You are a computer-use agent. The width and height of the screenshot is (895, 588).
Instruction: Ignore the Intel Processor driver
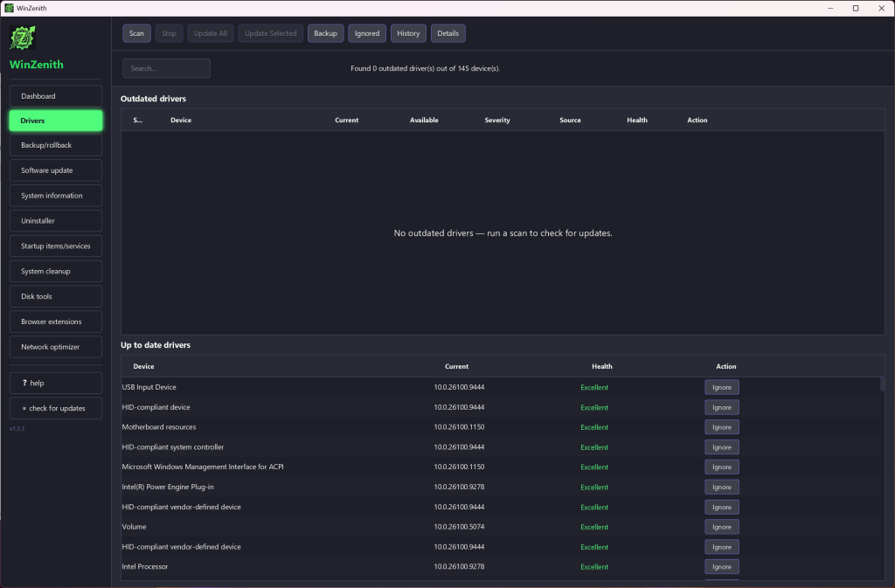tap(721, 567)
